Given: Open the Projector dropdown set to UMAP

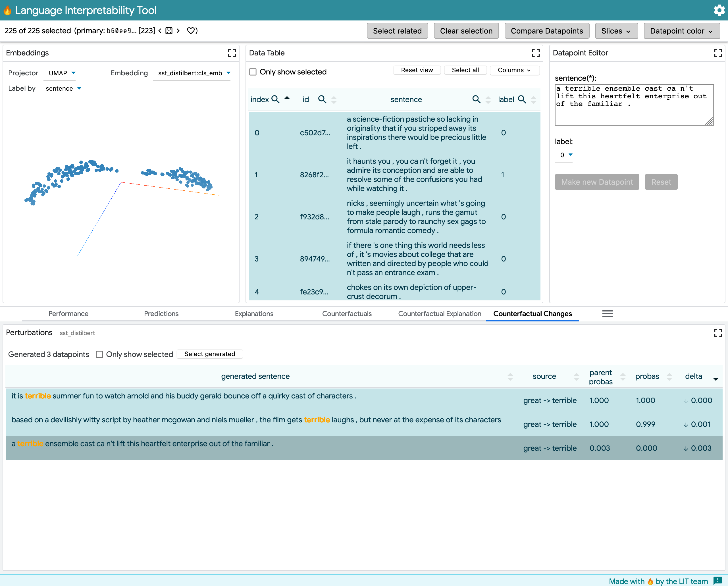Looking at the screenshot, I should [x=60, y=73].
